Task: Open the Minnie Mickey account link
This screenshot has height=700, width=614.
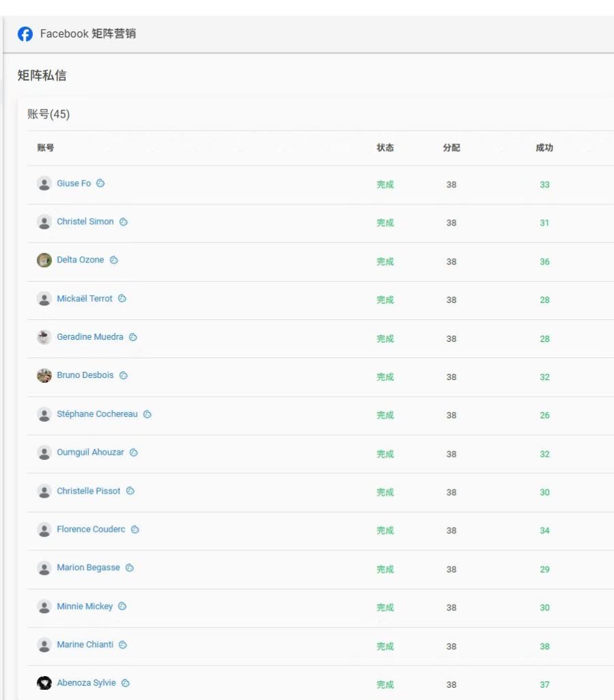Action: pos(85,606)
